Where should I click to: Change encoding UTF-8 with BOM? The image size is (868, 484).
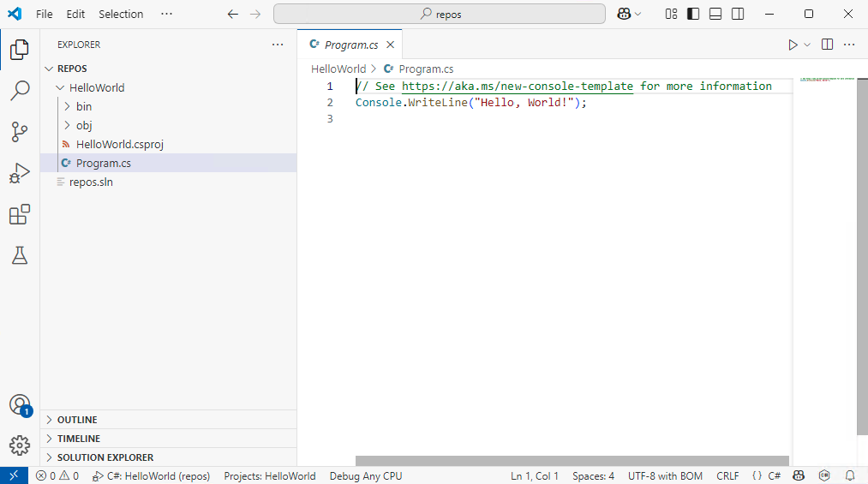coord(665,475)
